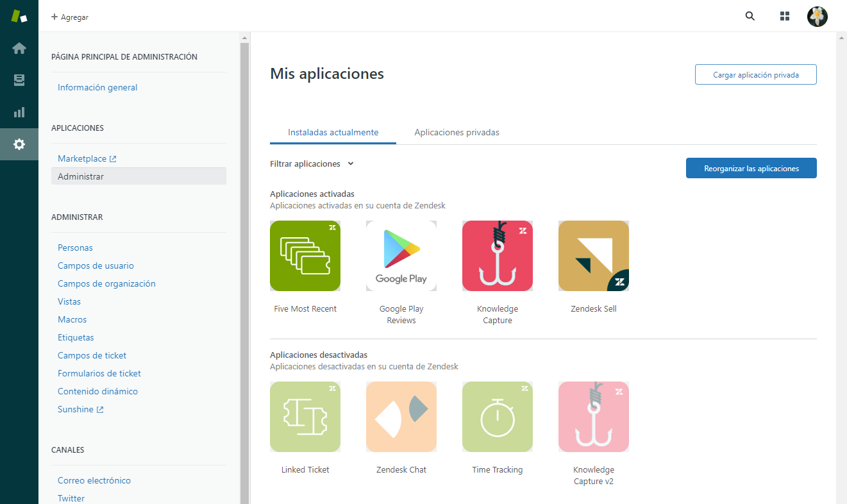Click the search magnifier icon
This screenshot has height=504, width=847.
(750, 17)
